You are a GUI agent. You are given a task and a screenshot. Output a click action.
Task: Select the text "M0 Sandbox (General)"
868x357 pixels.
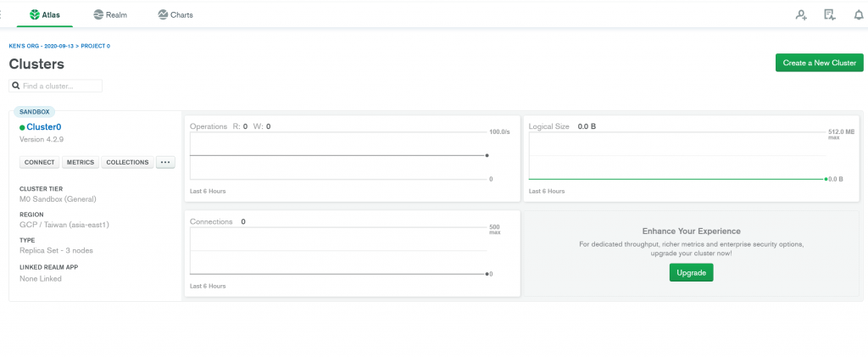pyautogui.click(x=58, y=198)
